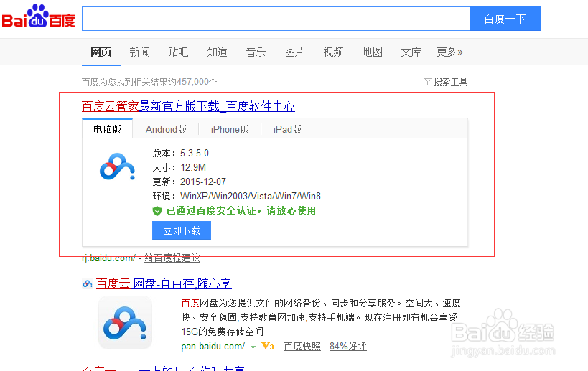Go to the 知道 tab

tap(217, 52)
